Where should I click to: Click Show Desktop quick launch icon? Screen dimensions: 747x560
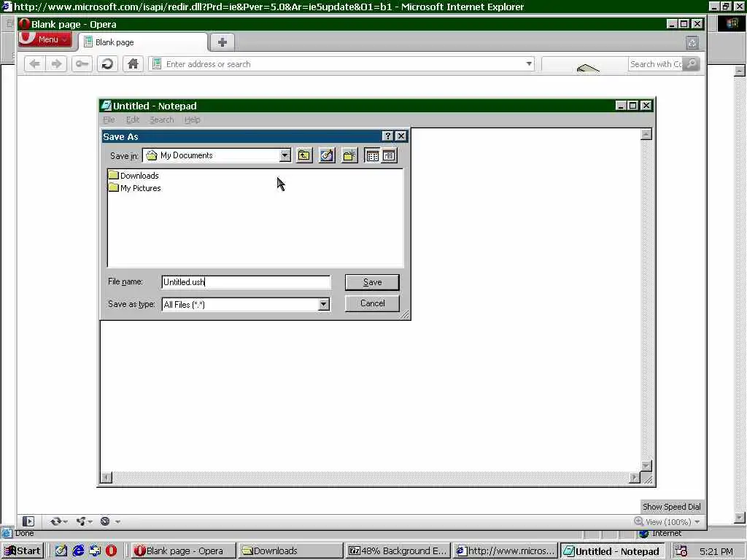click(x=61, y=551)
